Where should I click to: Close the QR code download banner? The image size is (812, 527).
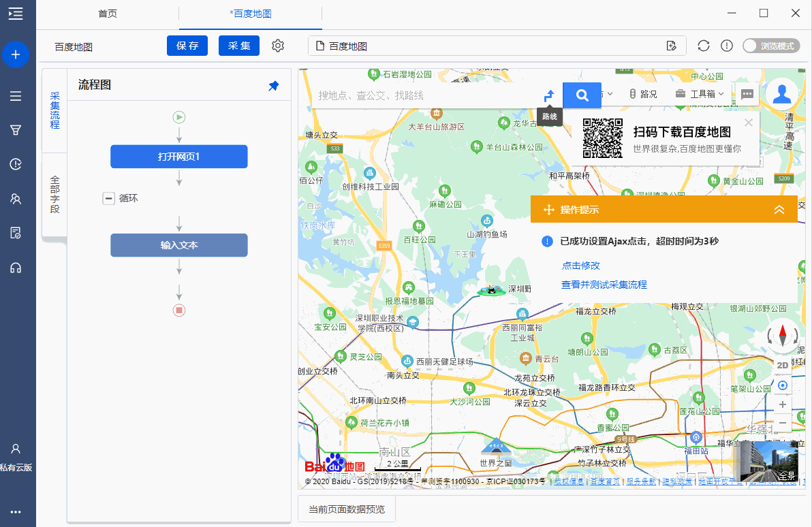[x=748, y=123]
